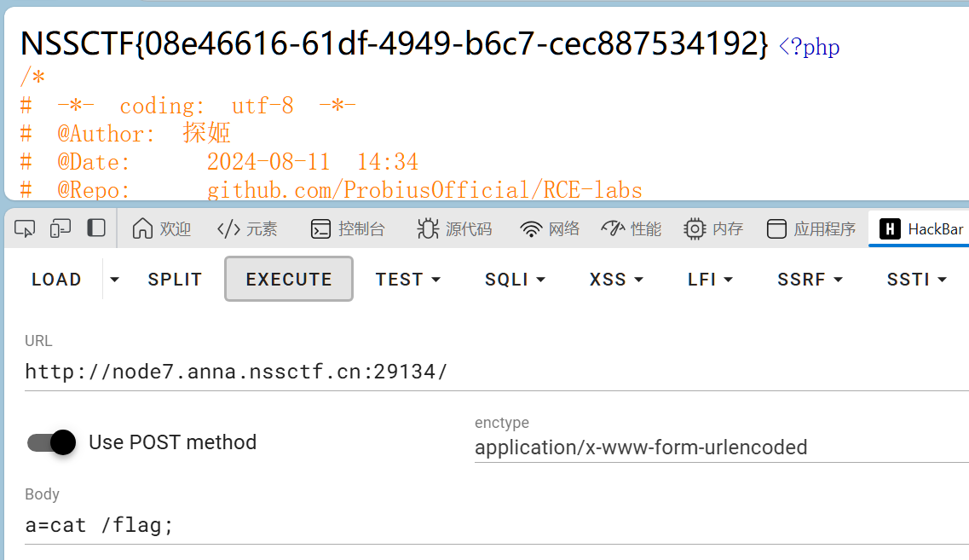Click the inspect element picker icon
This screenshot has height=560, width=969.
click(26, 228)
